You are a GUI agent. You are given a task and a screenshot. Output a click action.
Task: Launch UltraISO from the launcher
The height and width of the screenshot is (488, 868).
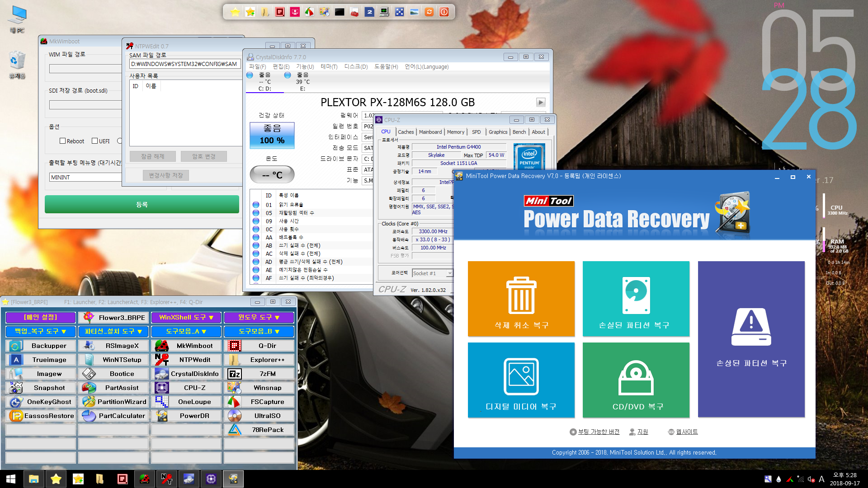click(x=259, y=416)
